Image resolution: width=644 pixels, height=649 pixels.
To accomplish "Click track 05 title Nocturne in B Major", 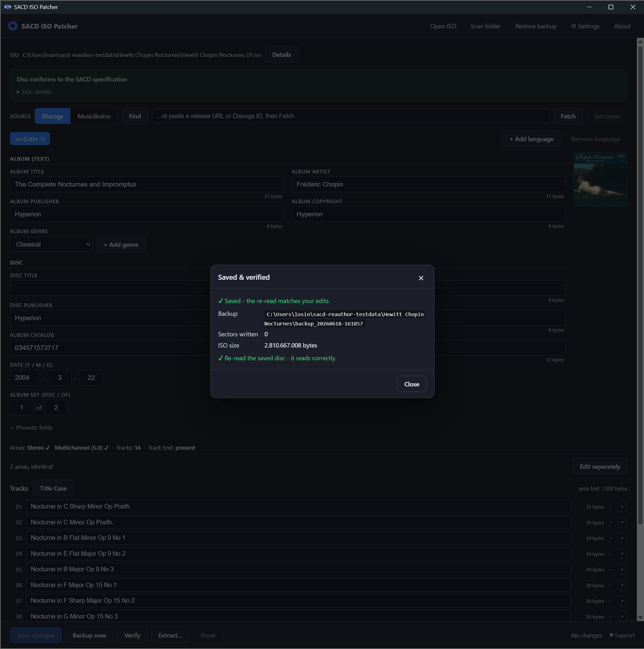I will (299, 569).
